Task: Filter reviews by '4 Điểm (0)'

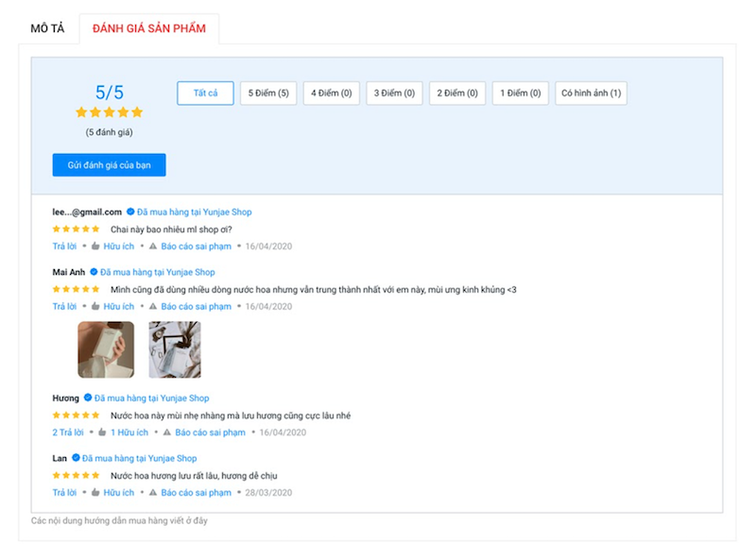Action: [331, 93]
